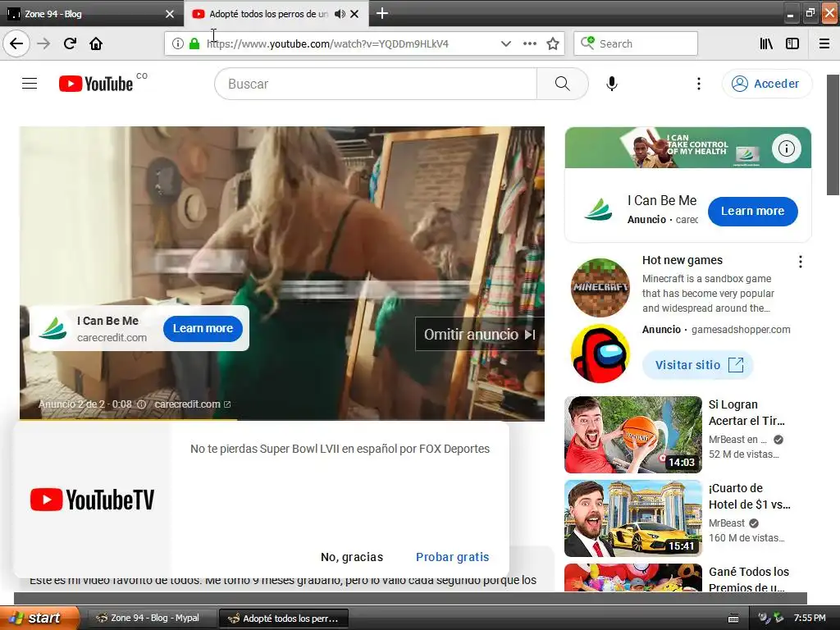840x630 pixels.
Task: Go back with browser Back arrow
Action: point(16,43)
